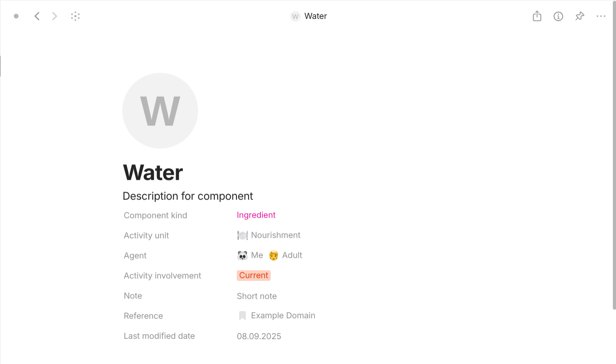This screenshot has width=616, height=364.
Task: Click the forward navigation chevron
Action: point(54,16)
